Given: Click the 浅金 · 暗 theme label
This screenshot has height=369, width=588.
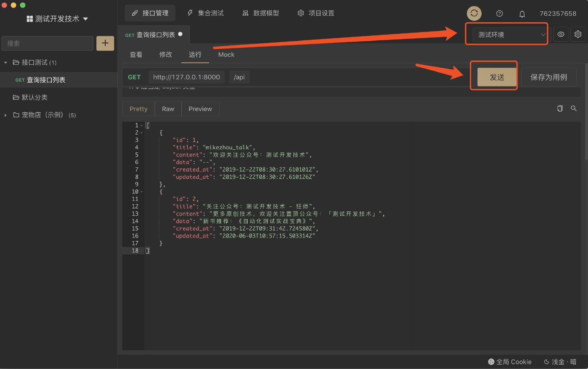Looking at the screenshot, I should (564, 361).
